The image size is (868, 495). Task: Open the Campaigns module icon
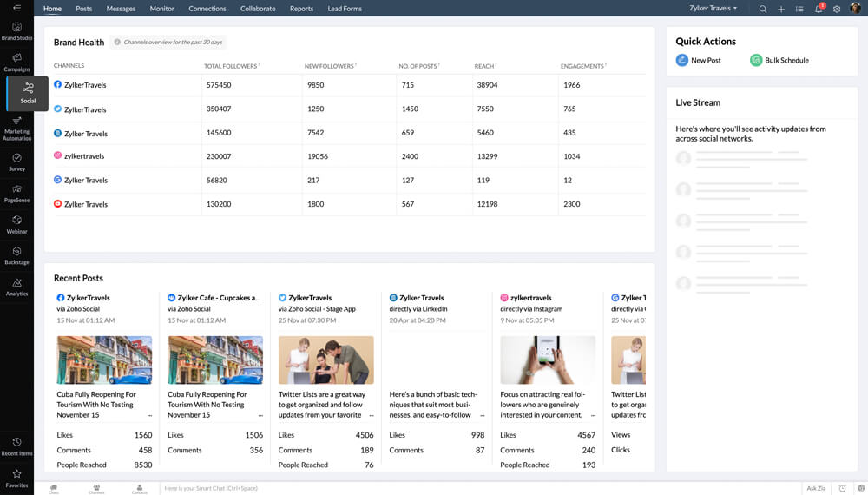click(x=16, y=63)
